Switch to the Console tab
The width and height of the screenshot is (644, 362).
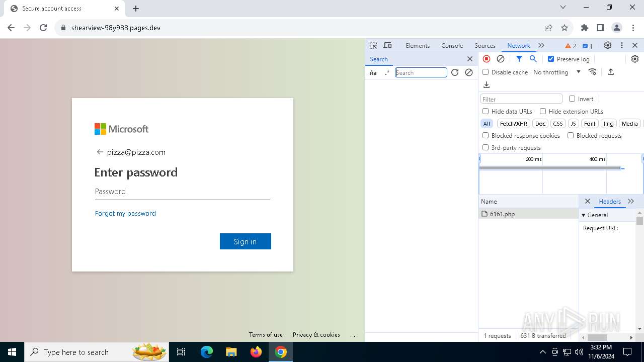[452, 45]
